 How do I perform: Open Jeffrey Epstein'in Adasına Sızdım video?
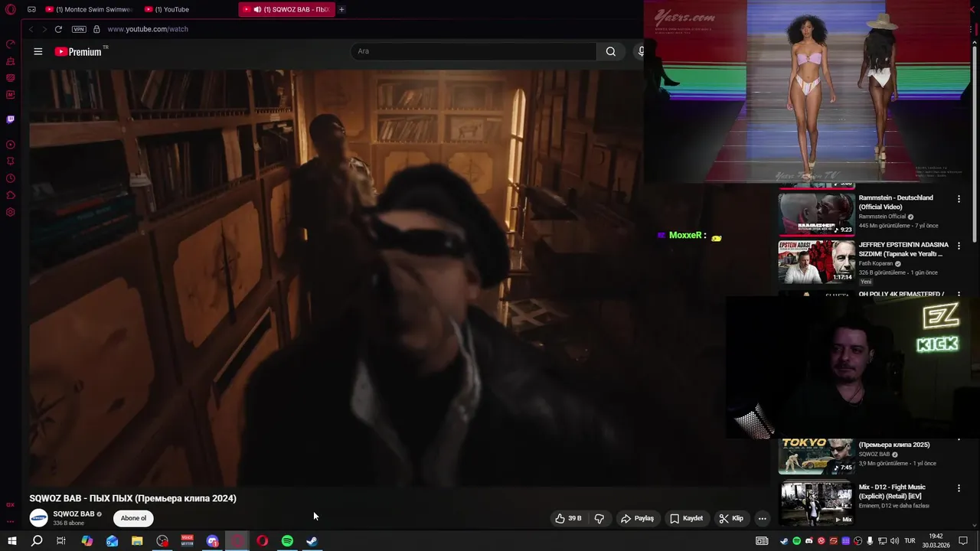[903, 249]
